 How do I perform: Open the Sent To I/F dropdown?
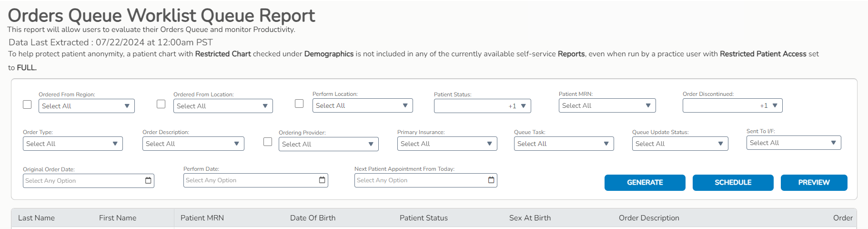[793, 143]
